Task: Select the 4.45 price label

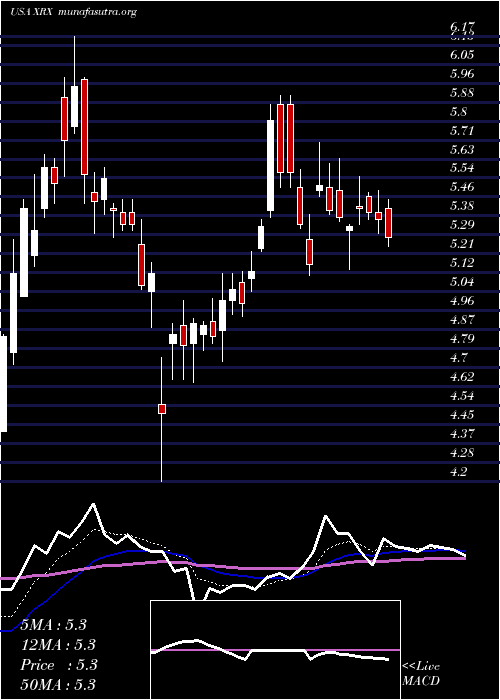Action: [462, 415]
